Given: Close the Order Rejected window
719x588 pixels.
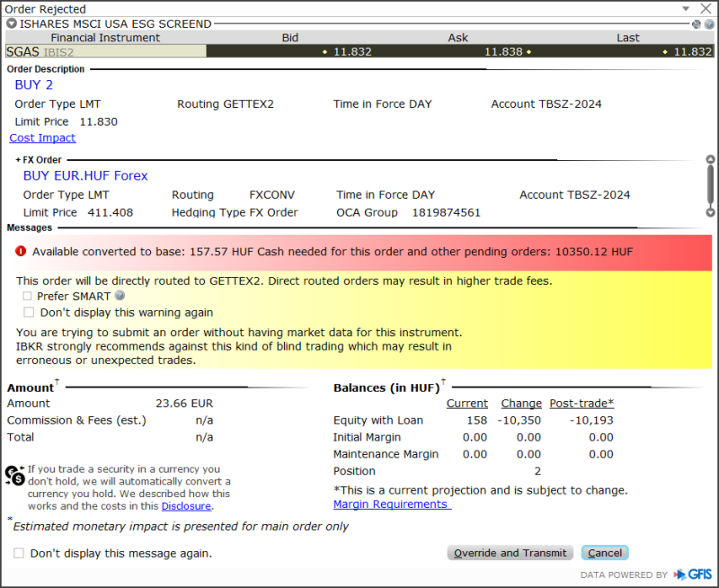Looking at the screenshot, I should click(706, 8).
